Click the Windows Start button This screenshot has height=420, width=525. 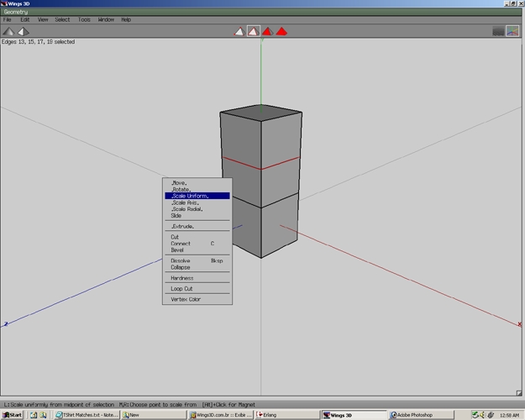[12, 415]
